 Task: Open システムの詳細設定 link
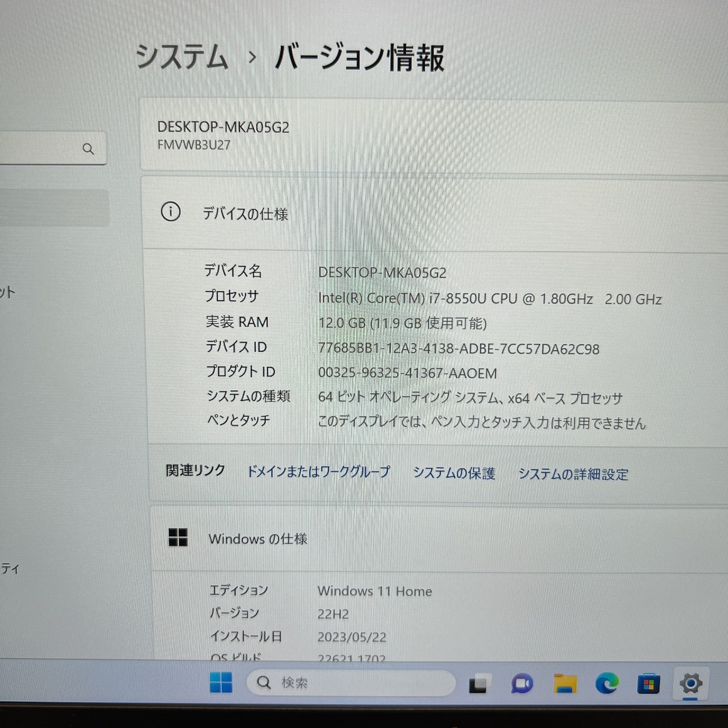coord(573,474)
